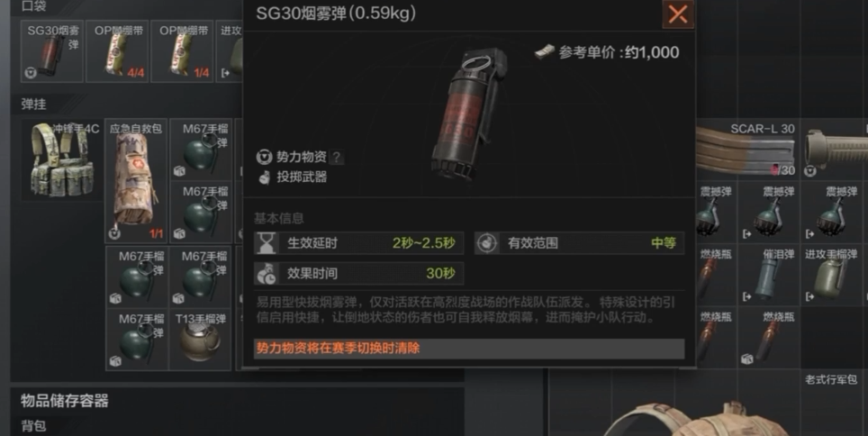This screenshot has width=868, height=436.
Task: Click the 效果时间 30秒 stat row
Action: (x=358, y=273)
